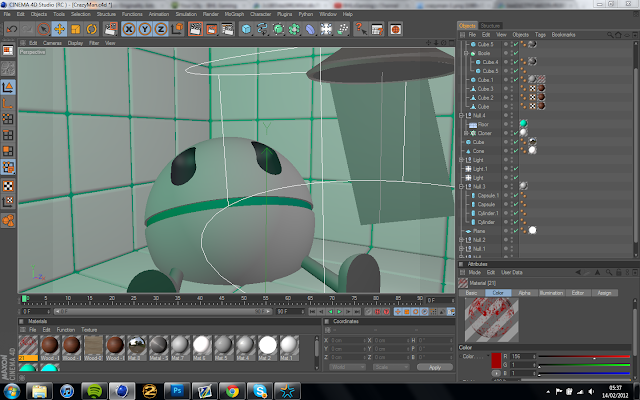The height and width of the screenshot is (400, 640).
Task: Activate the Scale tool
Action: pyautogui.click(x=76, y=29)
